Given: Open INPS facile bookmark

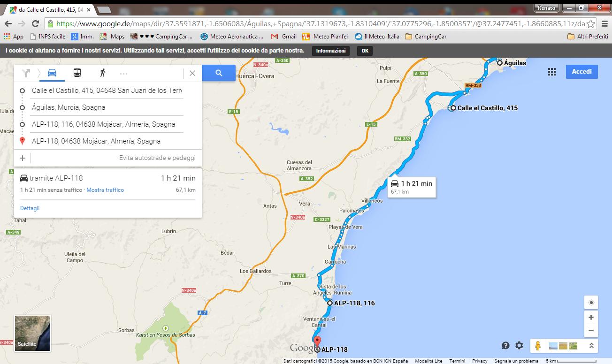Looking at the screenshot, I should (x=47, y=36).
